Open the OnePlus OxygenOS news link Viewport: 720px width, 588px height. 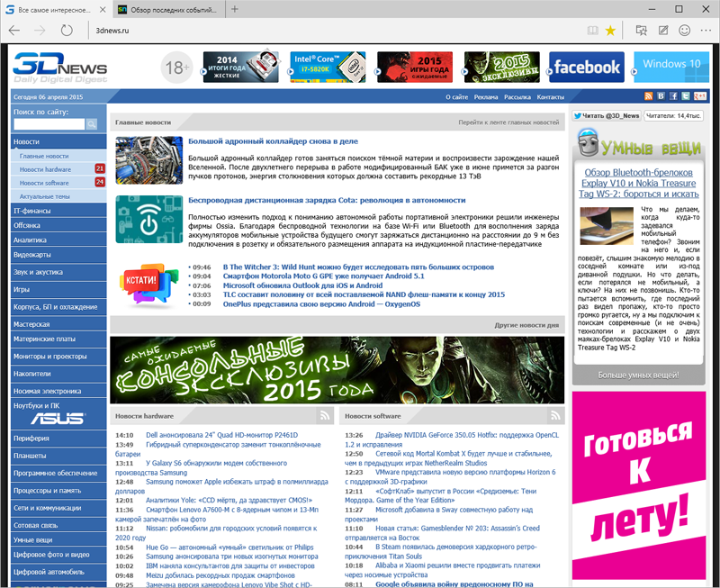click(x=321, y=304)
